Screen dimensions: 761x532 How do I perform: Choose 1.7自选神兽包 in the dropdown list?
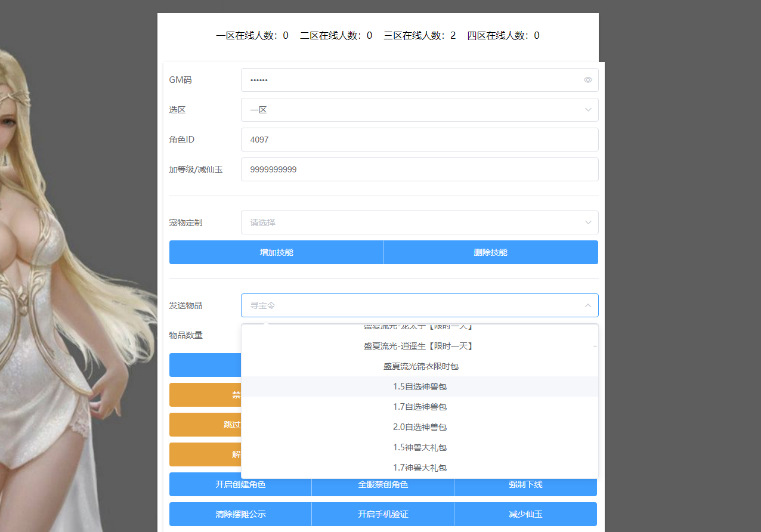point(419,407)
